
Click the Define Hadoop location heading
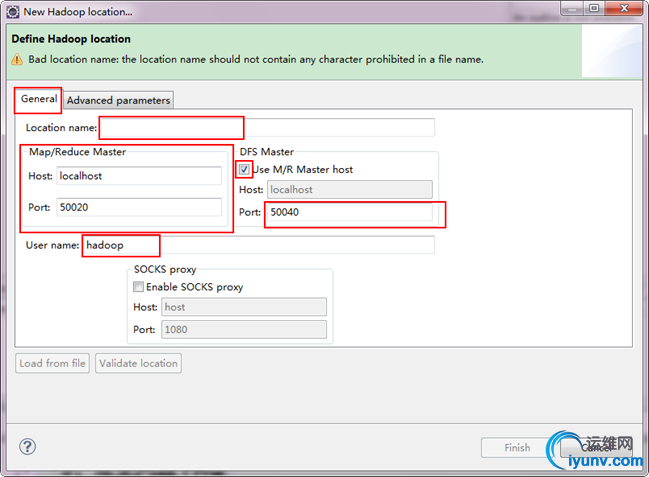(x=71, y=39)
